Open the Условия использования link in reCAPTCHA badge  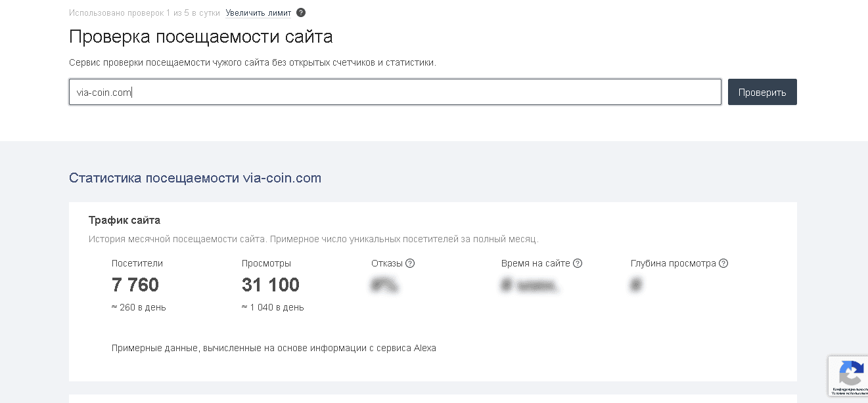coord(850,393)
